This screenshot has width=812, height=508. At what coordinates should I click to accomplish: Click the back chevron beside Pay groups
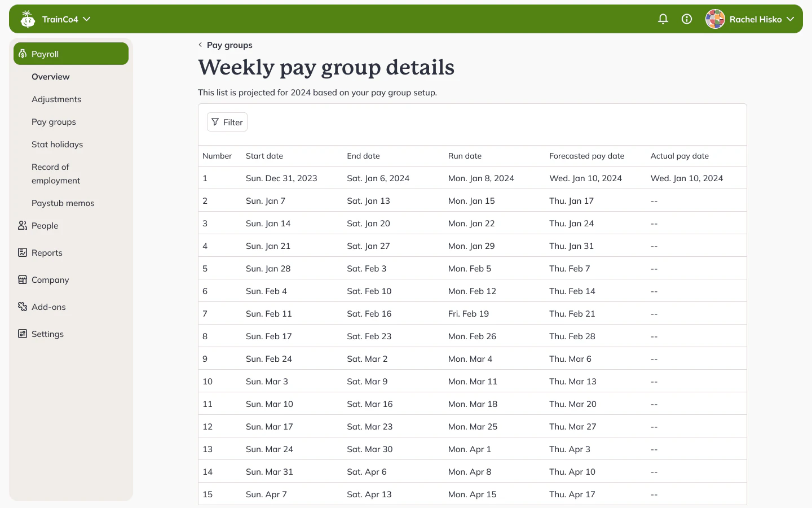point(200,45)
